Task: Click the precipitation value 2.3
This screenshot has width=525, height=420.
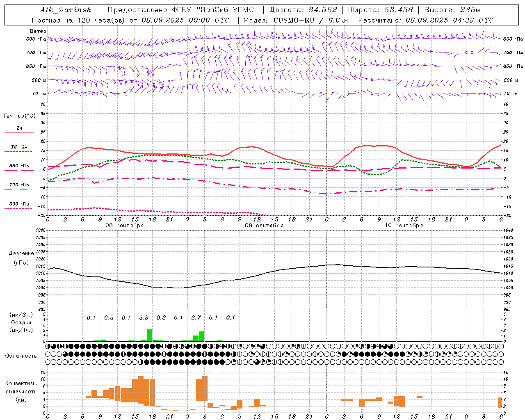Action: 144,317
